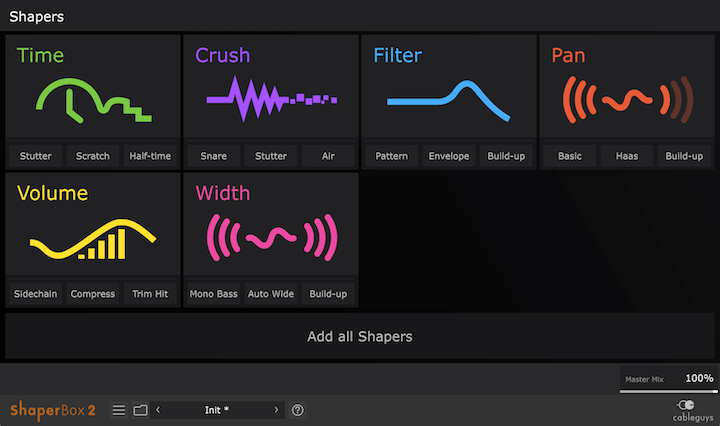Viewport: 720px width, 426px height.
Task: Click the Master Mix 100% value
Action: click(x=699, y=378)
